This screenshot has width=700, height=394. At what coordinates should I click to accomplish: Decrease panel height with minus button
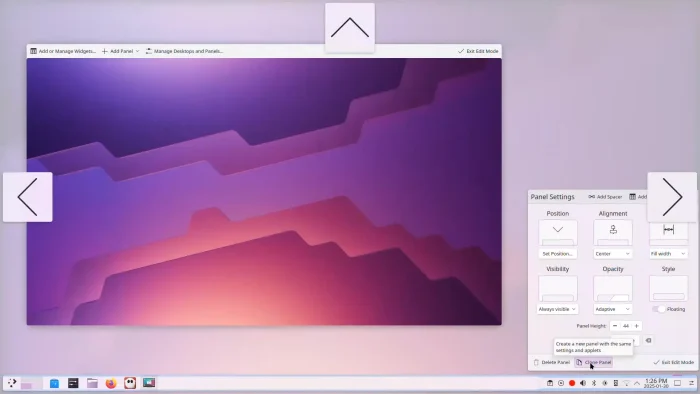[615, 326]
